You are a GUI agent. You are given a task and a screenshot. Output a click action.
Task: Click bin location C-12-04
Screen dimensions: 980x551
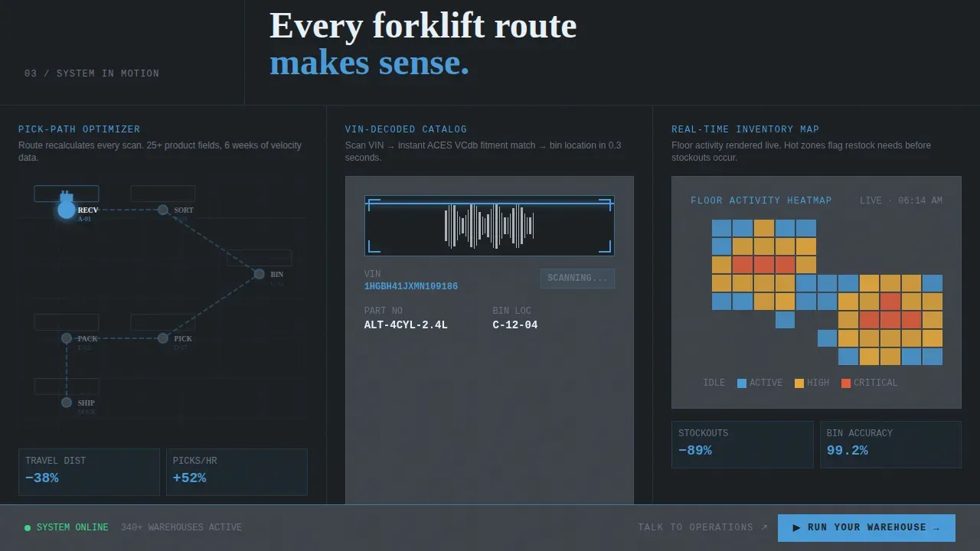point(515,325)
